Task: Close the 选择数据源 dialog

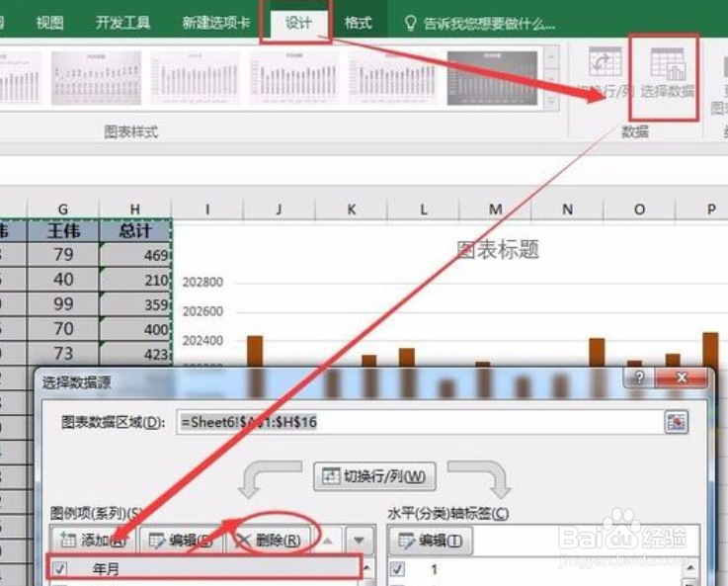Action: (682, 377)
